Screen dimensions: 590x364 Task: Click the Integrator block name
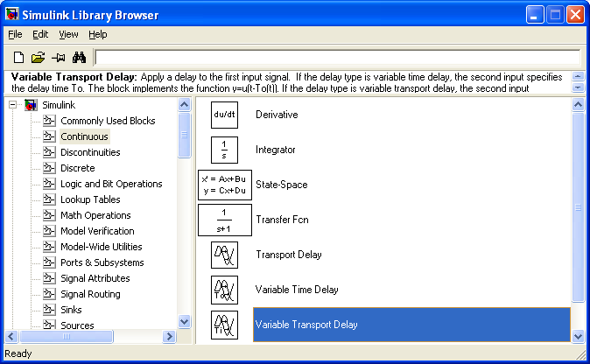[x=276, y=150]
